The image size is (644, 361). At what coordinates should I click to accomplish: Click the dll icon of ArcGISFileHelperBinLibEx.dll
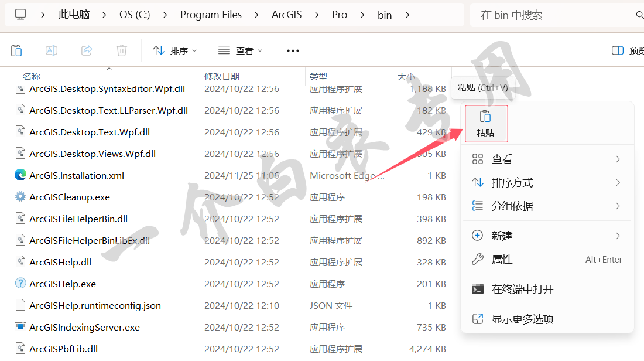[x=20, y=240]
